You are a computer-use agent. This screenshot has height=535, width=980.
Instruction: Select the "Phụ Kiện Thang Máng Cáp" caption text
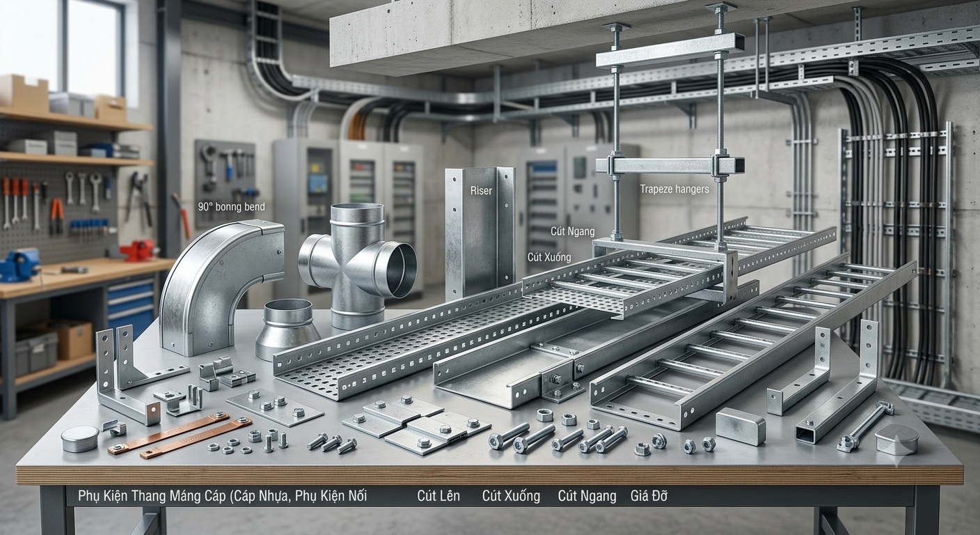151,496
